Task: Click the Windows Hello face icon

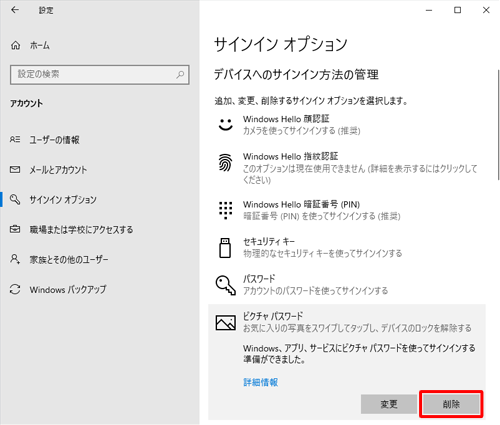Action: point(226,125)
